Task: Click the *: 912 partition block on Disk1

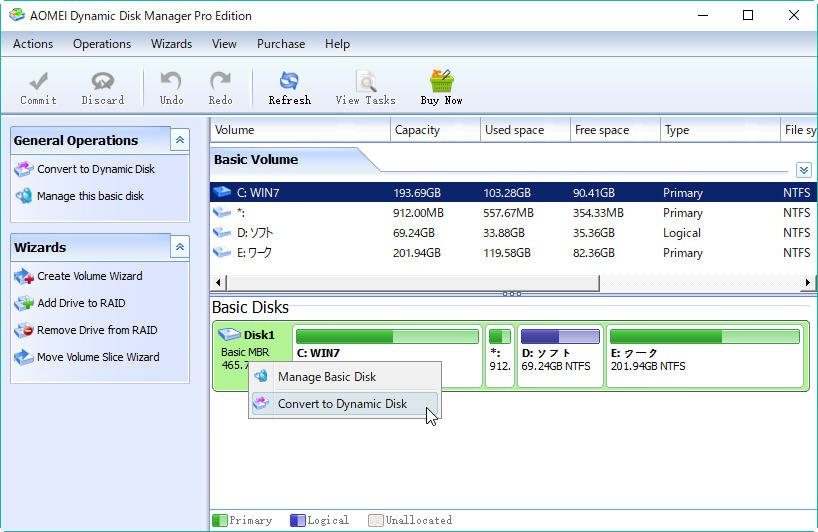Action: click(x=500, y=357)
